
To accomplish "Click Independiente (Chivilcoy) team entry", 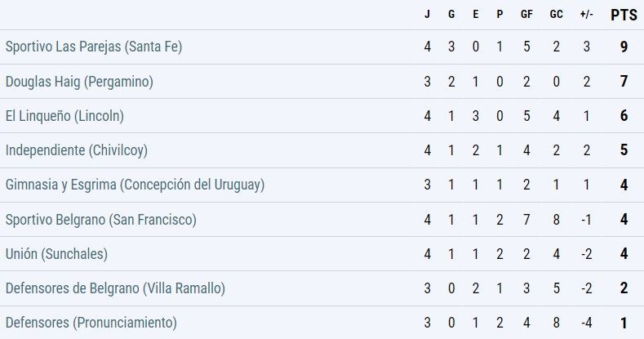I will click(x=77, y=150).
